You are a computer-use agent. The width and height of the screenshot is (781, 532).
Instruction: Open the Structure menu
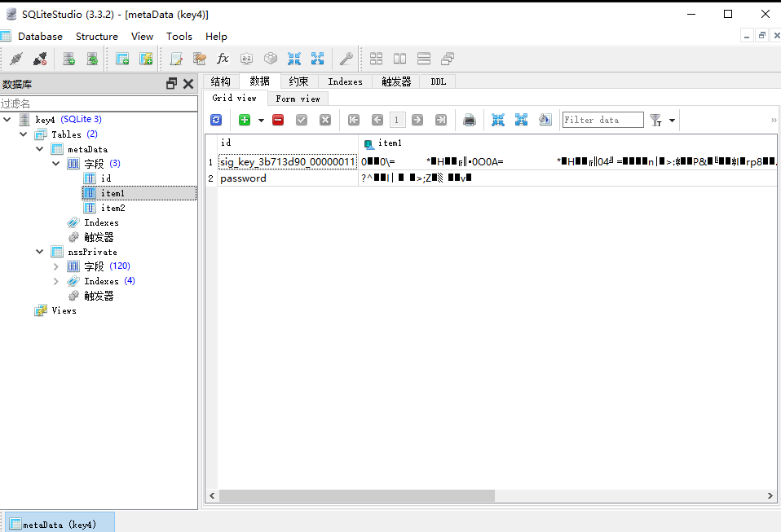[96, 37]
